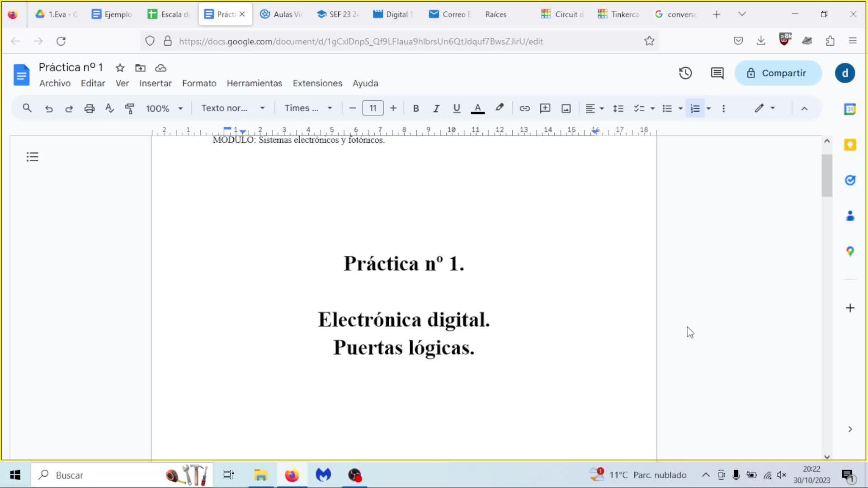The width and height of the screenshot is (868, 488).
Task: Open the text color picker
Action: click(x=477, y=108)
